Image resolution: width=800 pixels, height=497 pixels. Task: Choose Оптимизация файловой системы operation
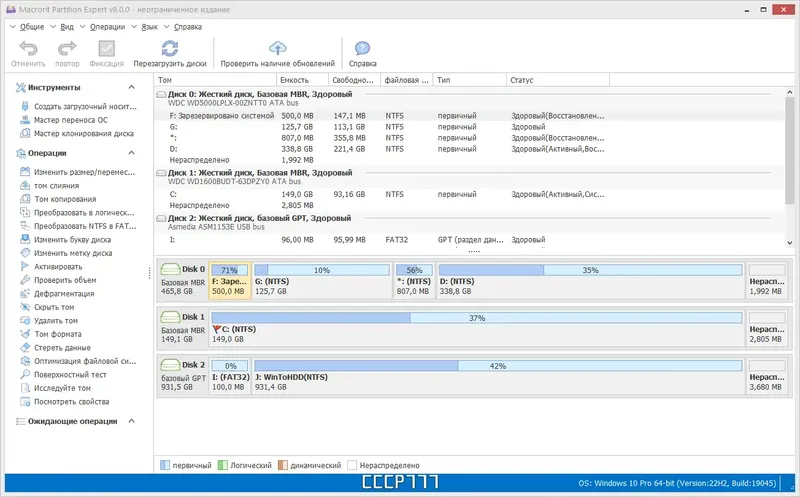(x=78, y=361)
